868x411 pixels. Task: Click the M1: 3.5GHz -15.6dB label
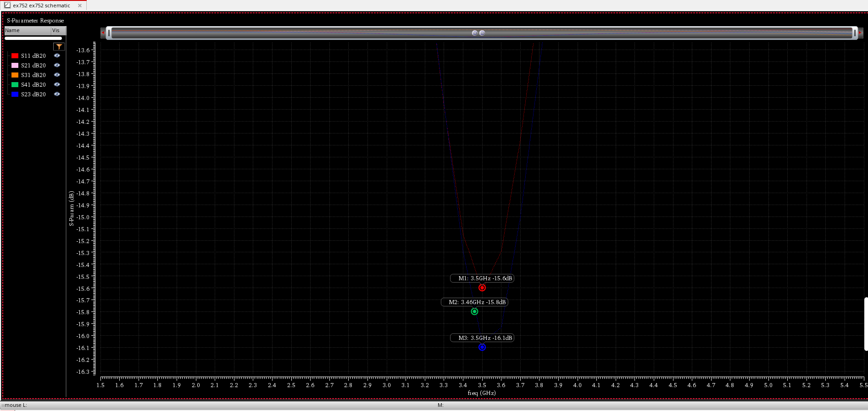click(482, 278)
